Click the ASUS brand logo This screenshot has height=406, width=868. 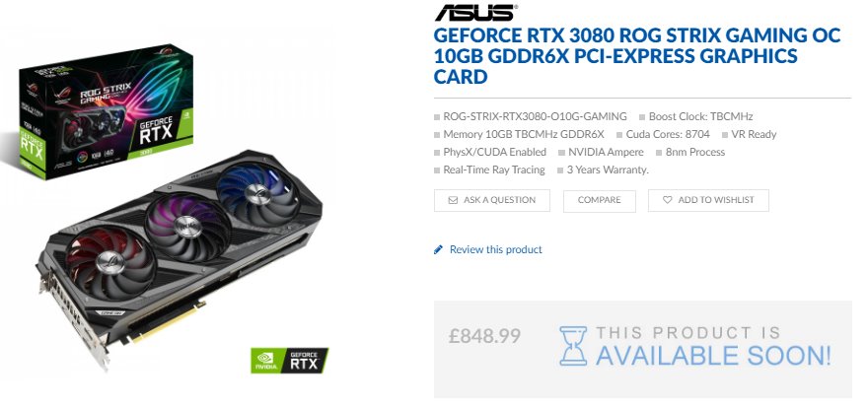click(x=475, y=12)
